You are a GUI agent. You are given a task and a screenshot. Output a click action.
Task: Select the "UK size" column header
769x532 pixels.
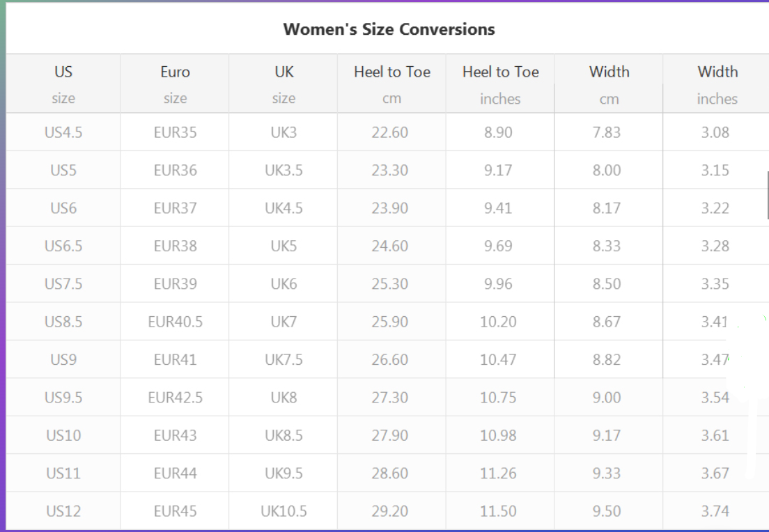[x=283, y=84]
